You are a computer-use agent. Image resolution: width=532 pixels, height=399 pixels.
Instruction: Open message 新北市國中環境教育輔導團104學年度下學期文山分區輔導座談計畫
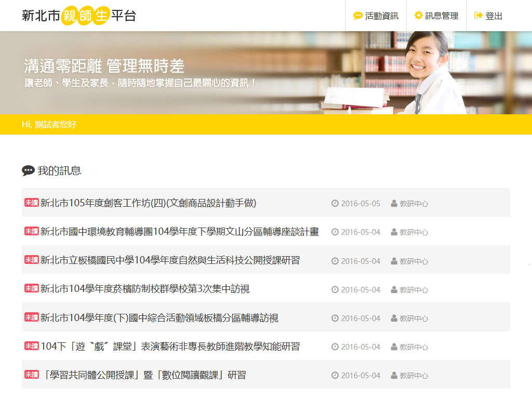click(179, 232)
